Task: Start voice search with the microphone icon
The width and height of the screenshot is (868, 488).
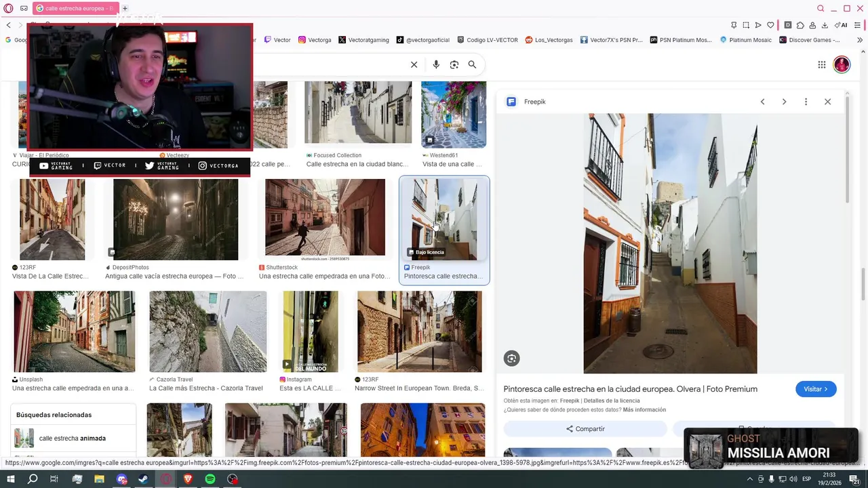Action: coord(436,64)
